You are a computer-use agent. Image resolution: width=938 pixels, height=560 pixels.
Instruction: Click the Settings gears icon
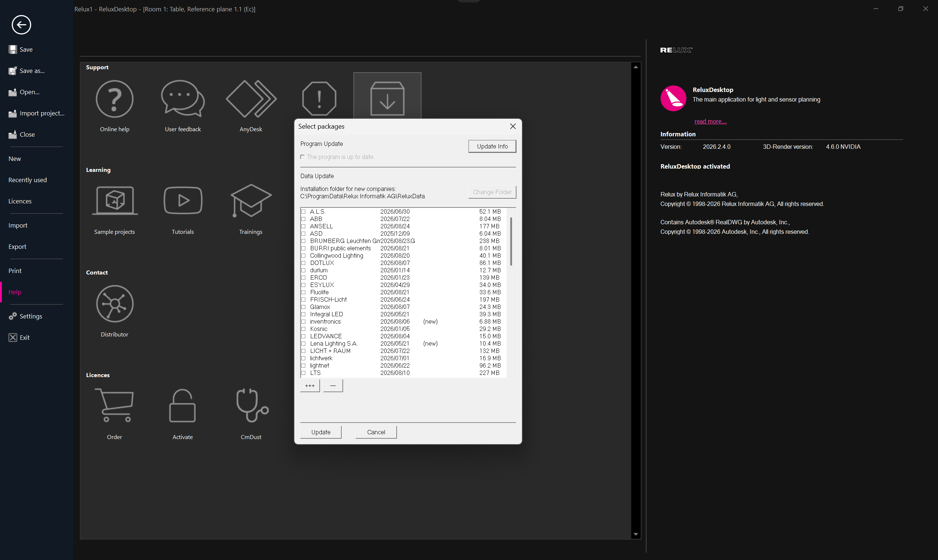click(13, 316)
